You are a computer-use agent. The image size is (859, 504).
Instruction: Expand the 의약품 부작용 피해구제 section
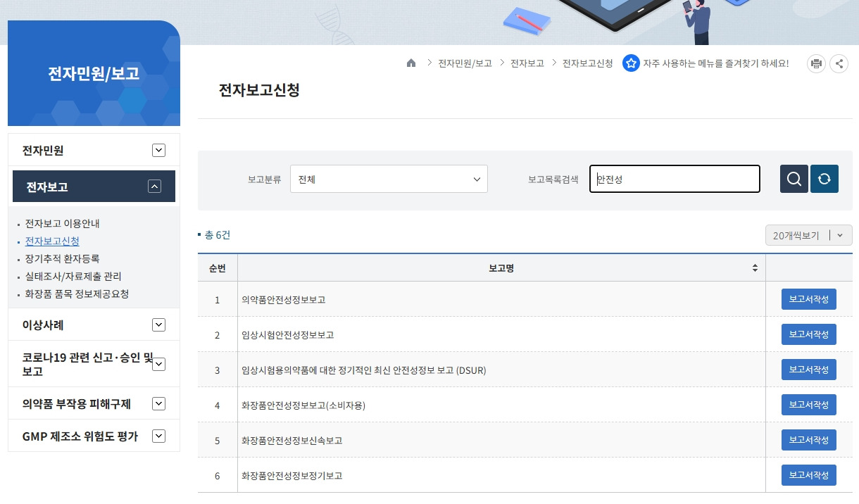[x=158, y=403]
